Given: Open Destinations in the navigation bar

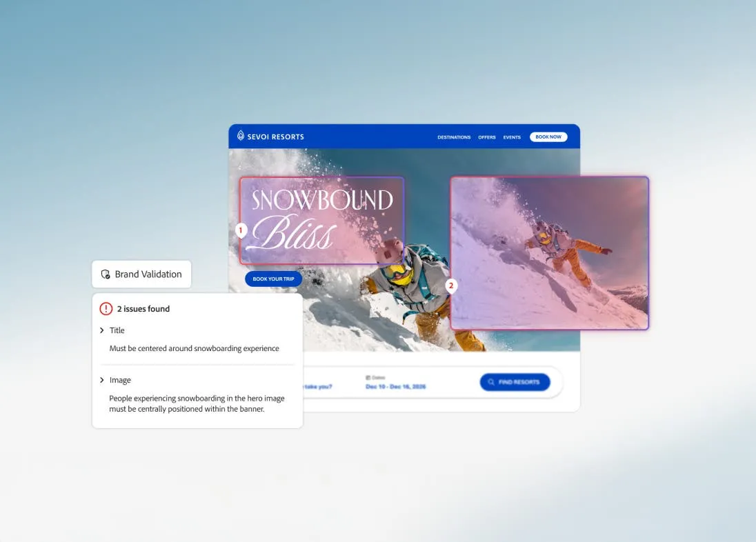Looking at the screenshot, I should click(x=454, y=137).
